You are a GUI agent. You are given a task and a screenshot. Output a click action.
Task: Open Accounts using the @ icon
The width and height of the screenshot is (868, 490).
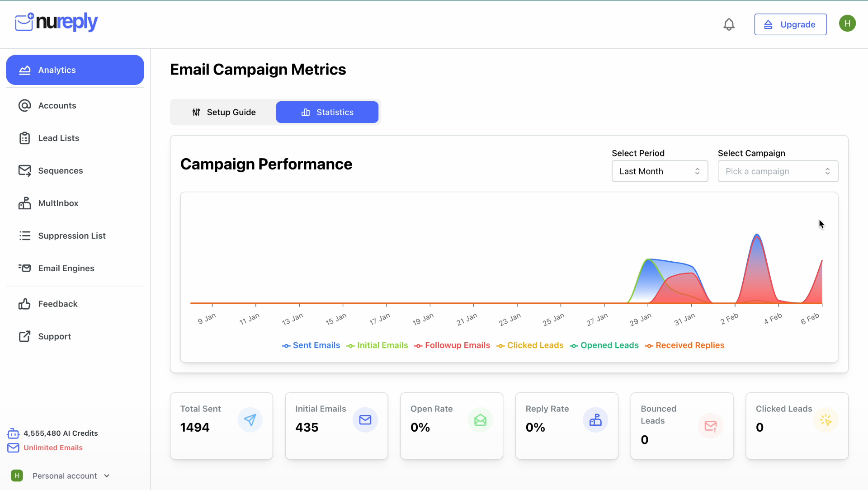(25, 105)
